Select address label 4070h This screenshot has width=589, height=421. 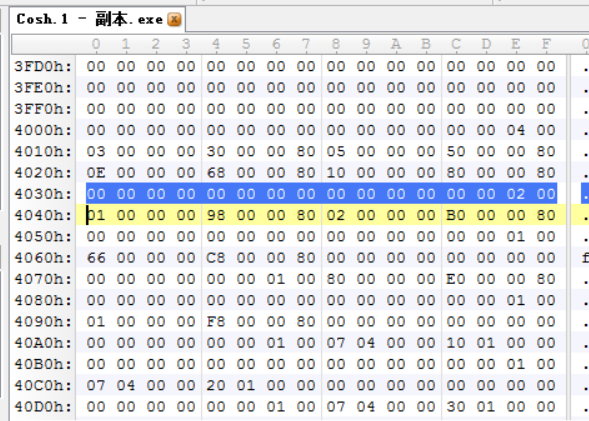(43, 279)
